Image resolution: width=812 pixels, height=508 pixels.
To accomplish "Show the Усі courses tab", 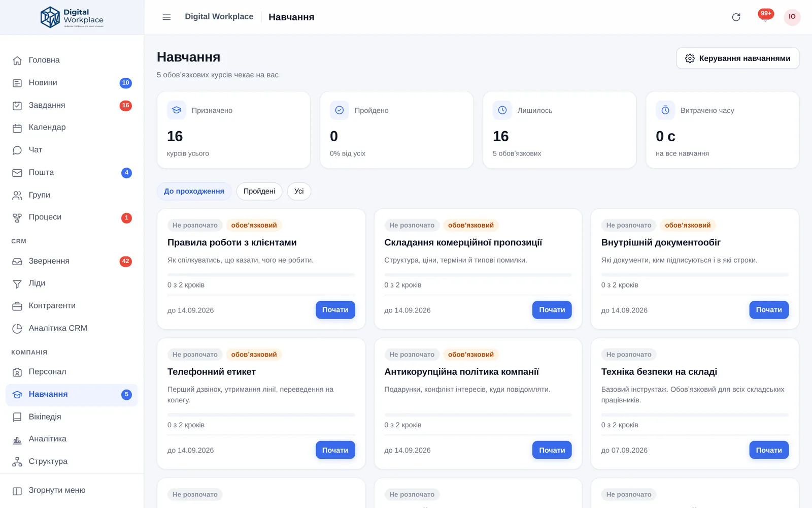I will coord(299,192).
